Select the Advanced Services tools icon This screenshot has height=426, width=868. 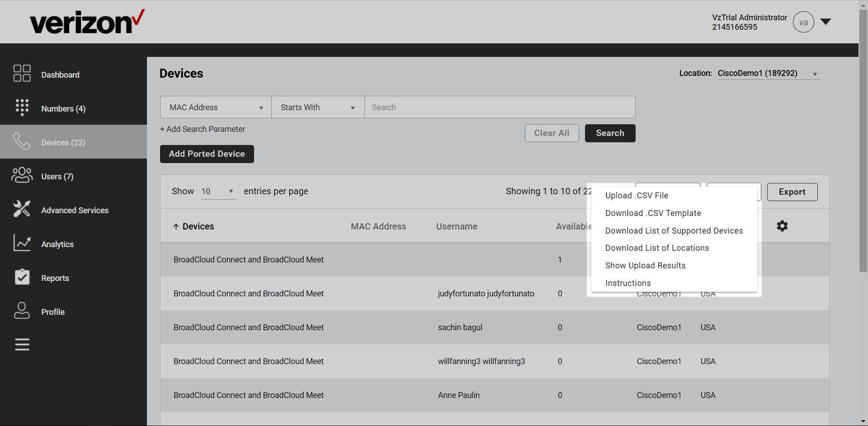click(22, 209)
